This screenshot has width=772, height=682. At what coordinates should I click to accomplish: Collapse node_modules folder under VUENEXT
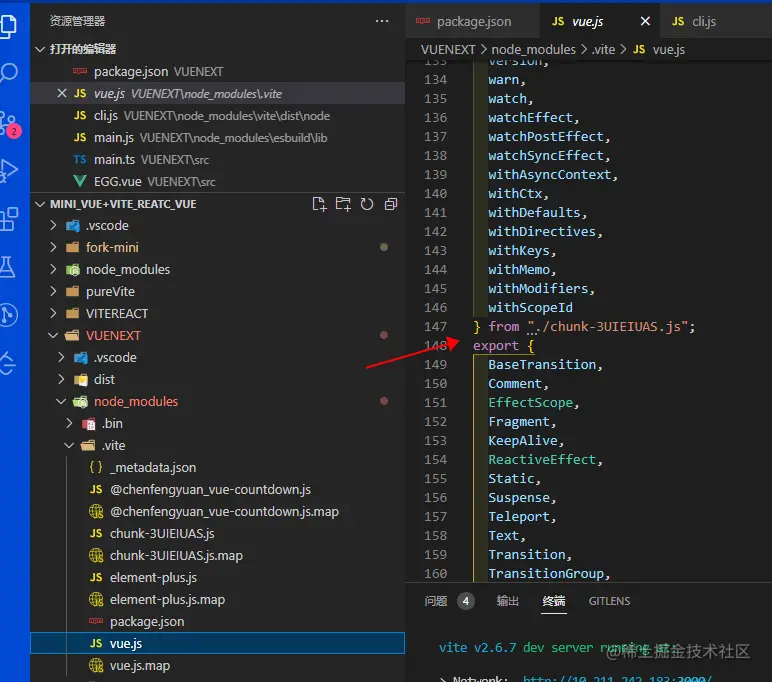(x=217, y=401)
